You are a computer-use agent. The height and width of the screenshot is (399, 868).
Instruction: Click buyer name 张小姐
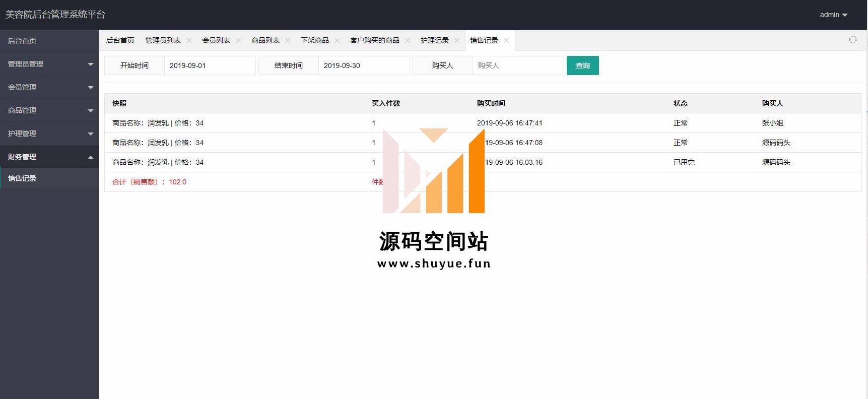(x=772, y=123)
